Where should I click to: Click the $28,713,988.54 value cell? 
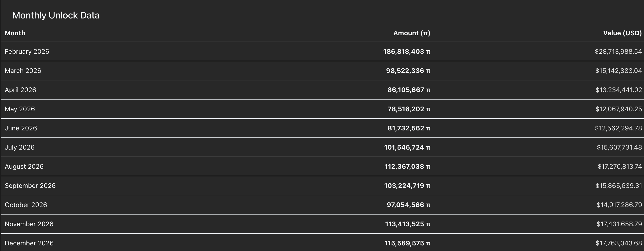618,51
